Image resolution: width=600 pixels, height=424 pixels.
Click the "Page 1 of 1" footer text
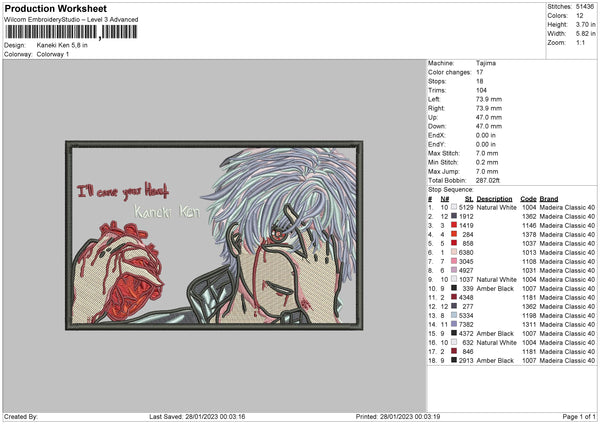579,417
